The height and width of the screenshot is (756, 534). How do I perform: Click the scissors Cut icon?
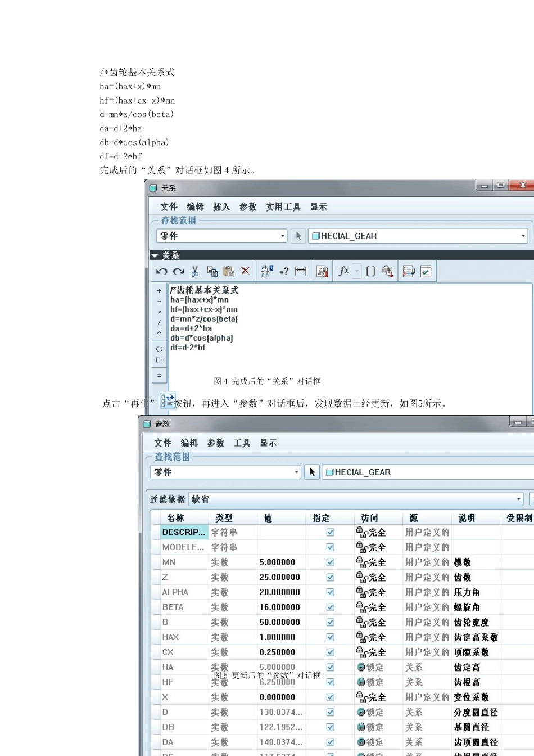click(195, 271)
